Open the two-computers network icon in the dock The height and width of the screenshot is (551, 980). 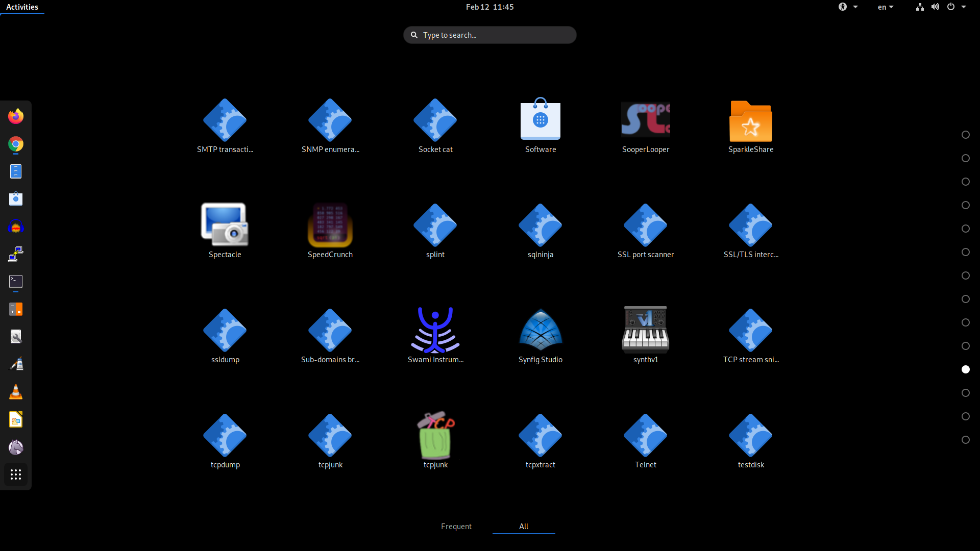pyautogui.click(x=16, y=254)
